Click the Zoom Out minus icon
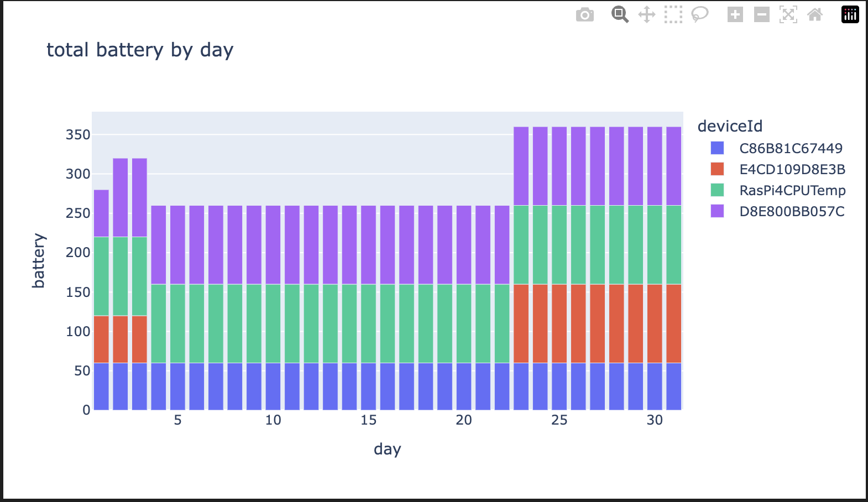 (761, 15)
